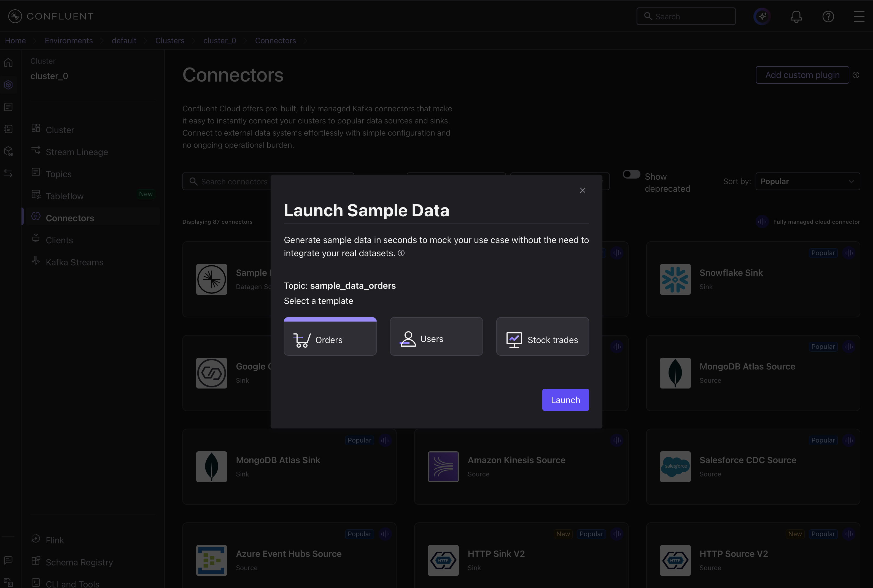
Task: Open HTTP Sink V2 title
Action: point(496,554)
